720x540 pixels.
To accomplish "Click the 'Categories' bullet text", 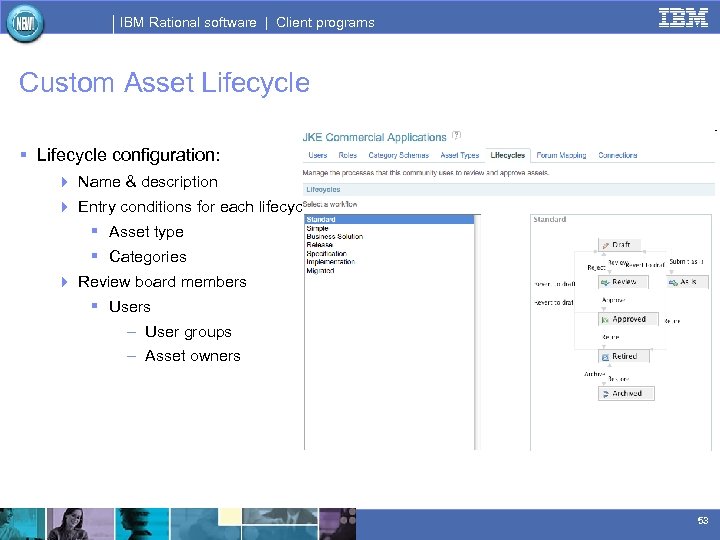I will [148, 257].
